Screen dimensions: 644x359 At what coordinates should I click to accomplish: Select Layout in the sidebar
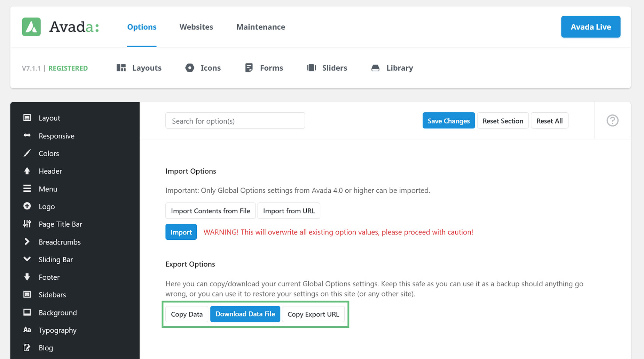[x=49, y=118]
